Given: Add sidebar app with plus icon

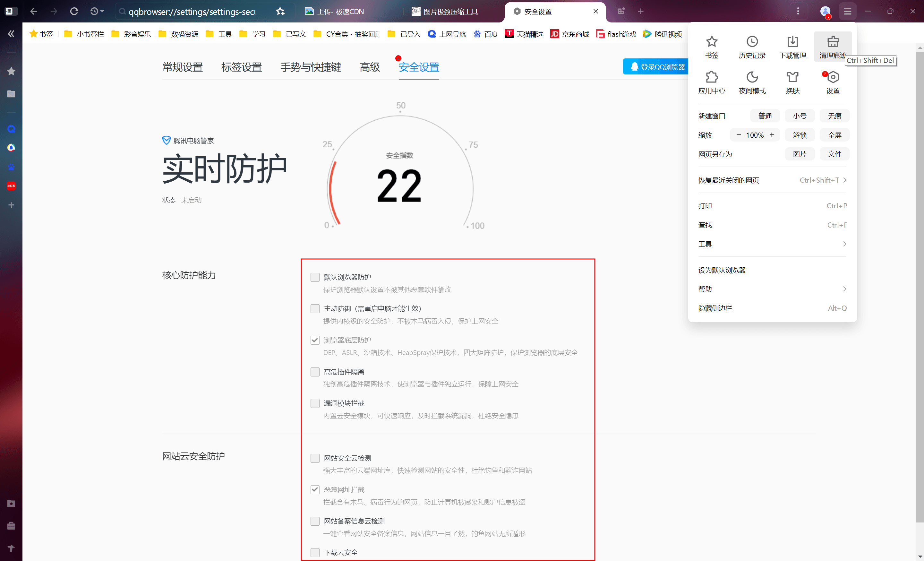Looking at the screenshot, I should click(11, 205).
